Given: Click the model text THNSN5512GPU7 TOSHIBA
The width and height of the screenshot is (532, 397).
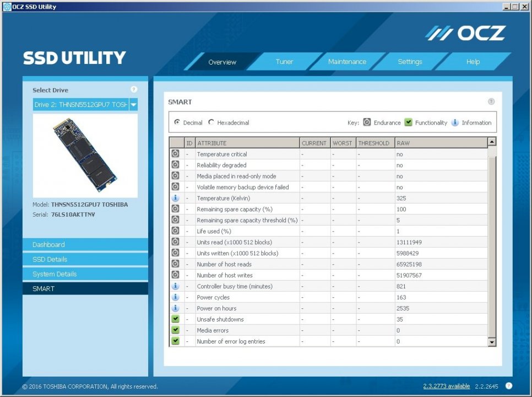Looking at the screenshot, I should tap(90, 205).
